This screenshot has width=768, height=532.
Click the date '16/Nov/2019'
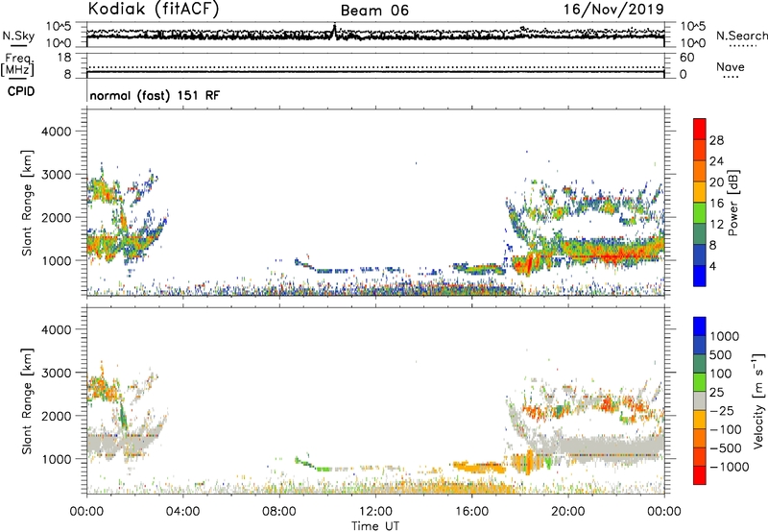tap(613, 10)
